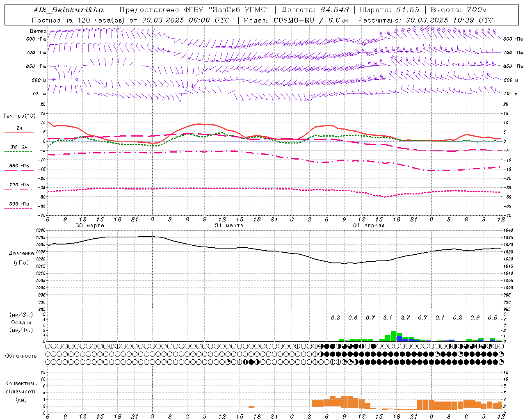Click the 0.2 three-hour precipitation value
The image size is (525, 420).
click(x=458, y=317)
